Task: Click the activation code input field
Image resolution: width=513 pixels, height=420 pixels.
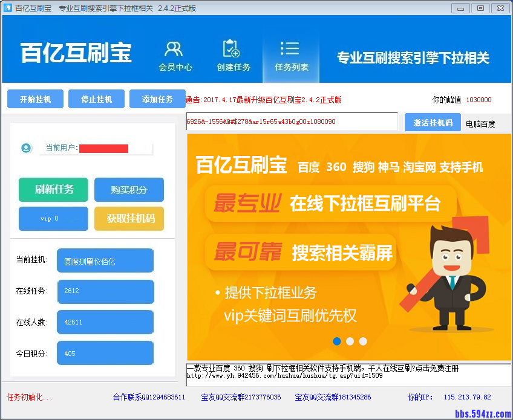Action: [292, 121]
